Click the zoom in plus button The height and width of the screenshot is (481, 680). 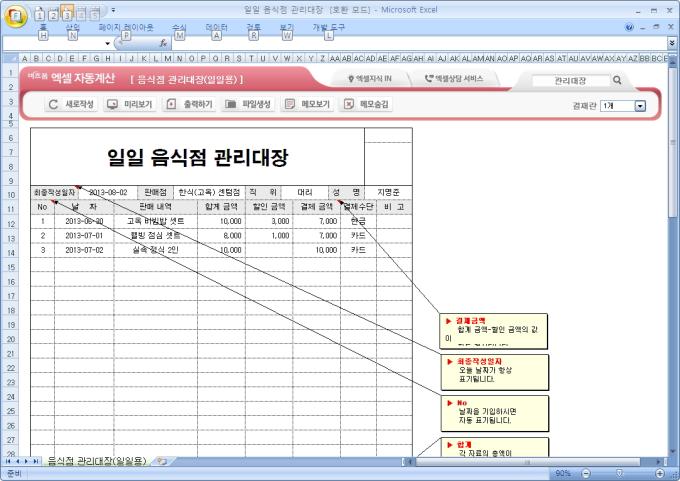coord(660,473)
